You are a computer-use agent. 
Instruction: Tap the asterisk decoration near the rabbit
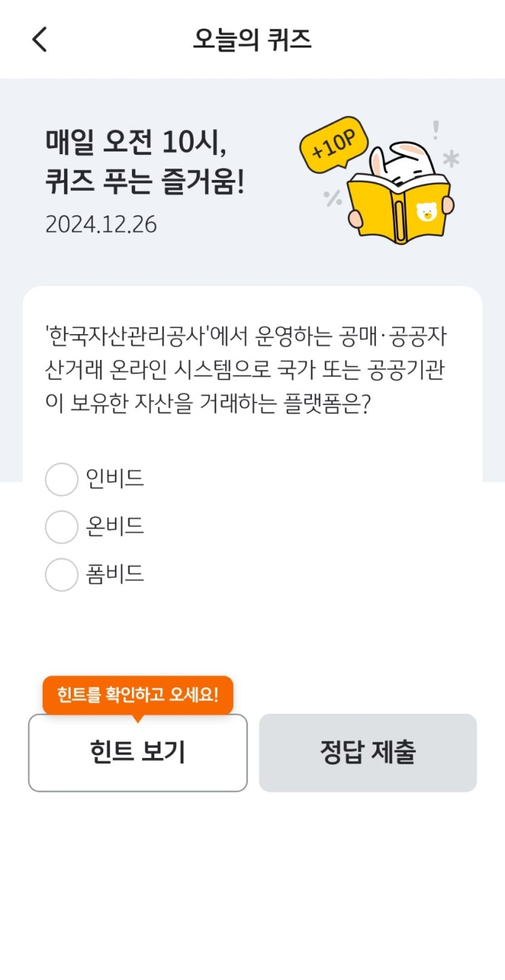coord(451,159)
